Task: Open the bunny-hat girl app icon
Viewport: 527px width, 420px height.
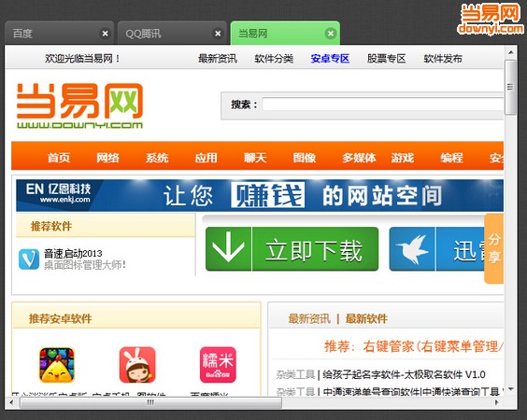Action: point(137,365)
